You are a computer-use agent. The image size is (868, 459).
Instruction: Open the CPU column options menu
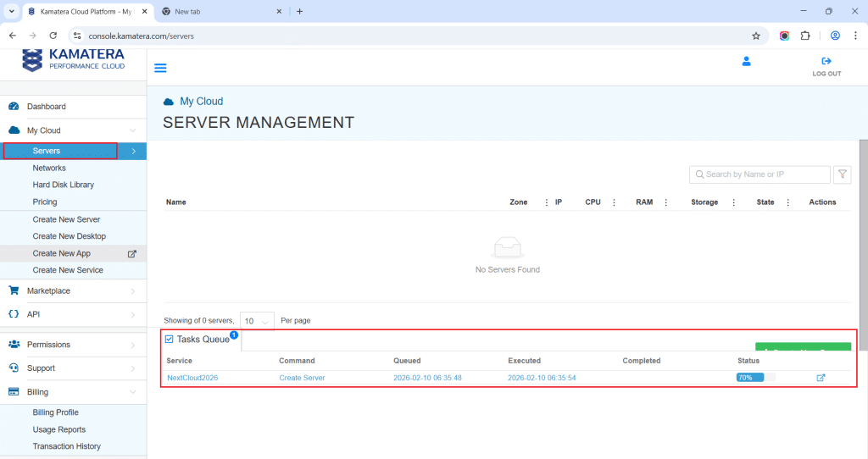click(614, 202)
